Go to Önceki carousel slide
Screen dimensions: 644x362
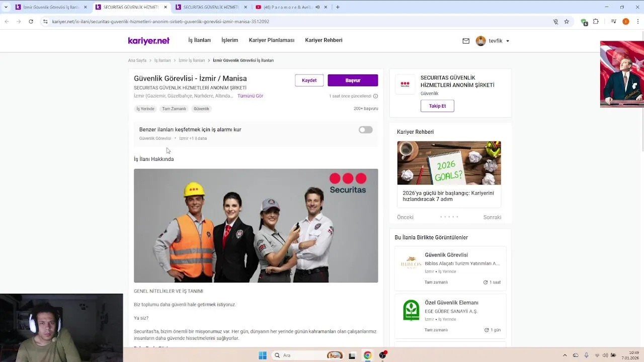click(405, 217)
